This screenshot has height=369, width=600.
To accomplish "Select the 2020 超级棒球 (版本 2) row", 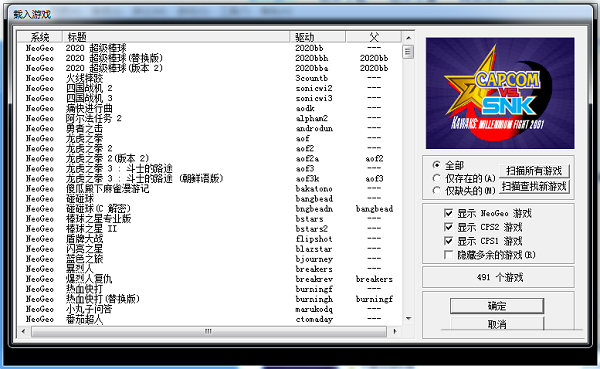I will pyautogui.click(x=209, y=68).
